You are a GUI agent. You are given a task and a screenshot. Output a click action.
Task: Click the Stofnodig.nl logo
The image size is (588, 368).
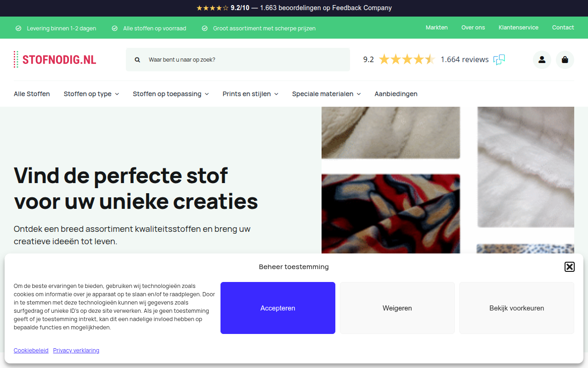[x=55, y=59]
